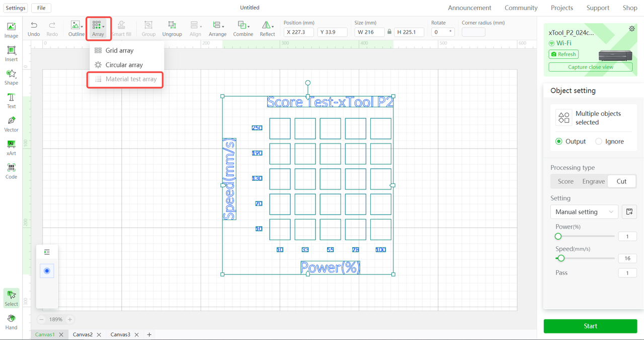Open the Reflect options
The width and height of the screenshot is (644, 340).
pos(267,29)
